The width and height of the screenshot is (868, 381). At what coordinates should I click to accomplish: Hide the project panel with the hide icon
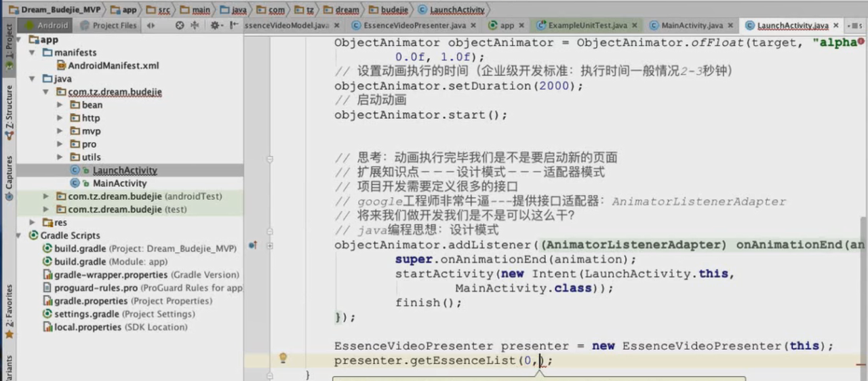233,25
